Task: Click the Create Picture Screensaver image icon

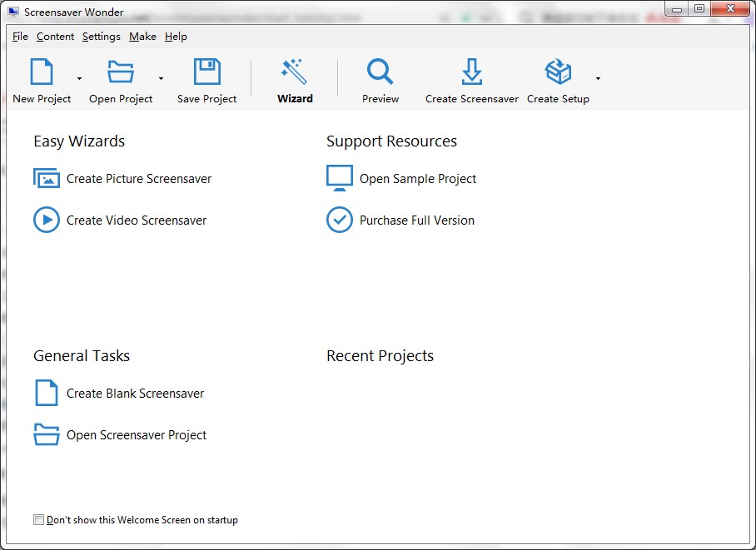Action: tap(47, 178)
